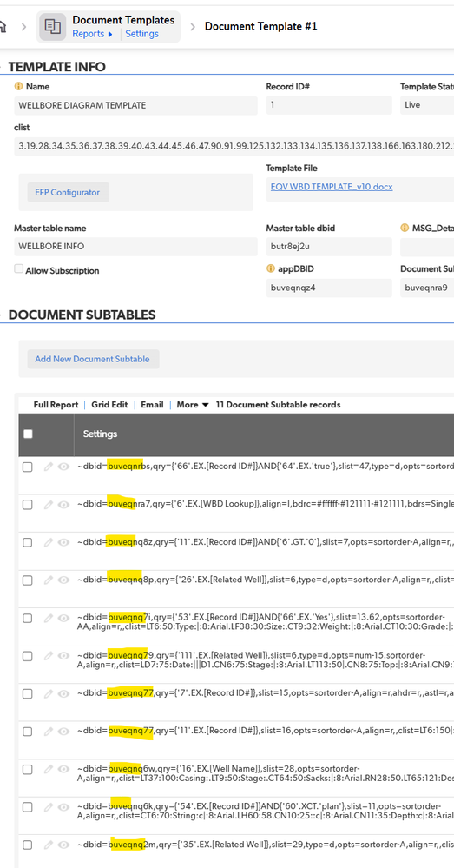Edit the buveqnq6k subtable row with pencil
The height and width of the screenshot is (868, 454).
49,806
